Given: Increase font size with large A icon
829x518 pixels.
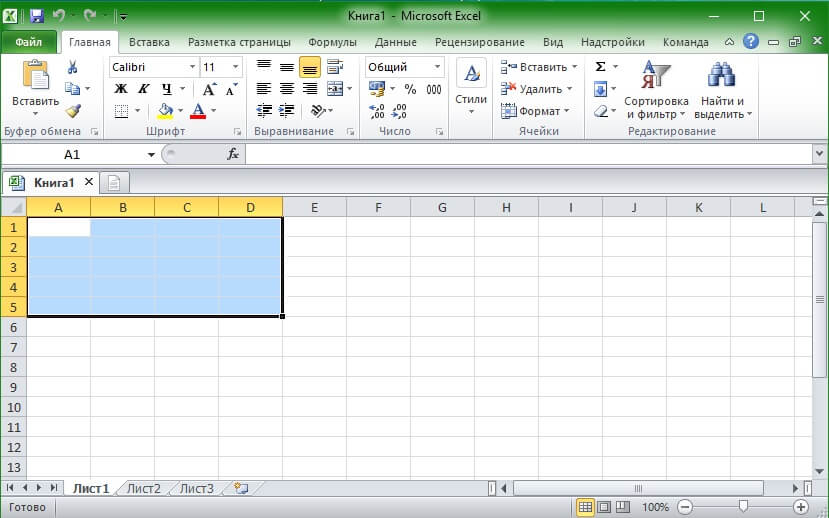Looking at the screenshot, I should (209, 89).
